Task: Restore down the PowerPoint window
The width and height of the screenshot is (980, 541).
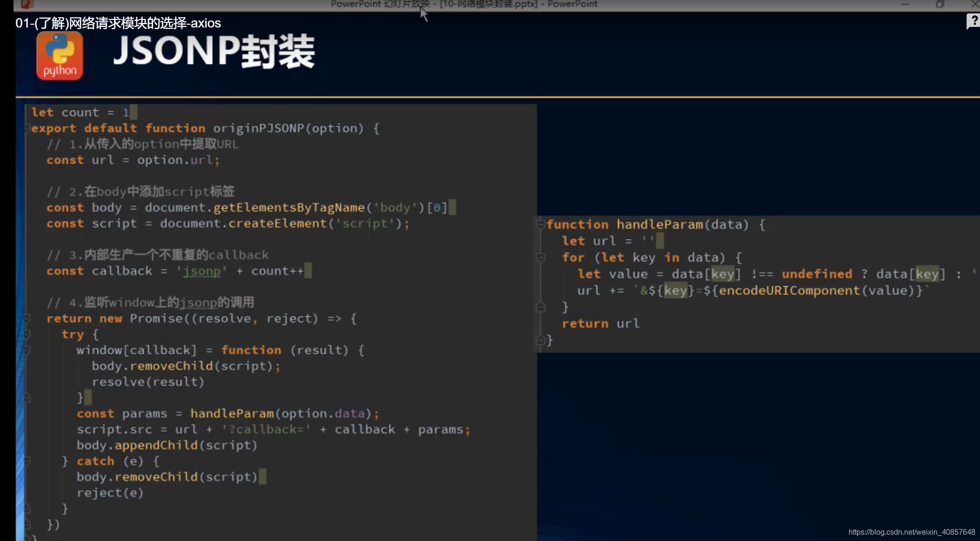Action: tap(939, 4)
